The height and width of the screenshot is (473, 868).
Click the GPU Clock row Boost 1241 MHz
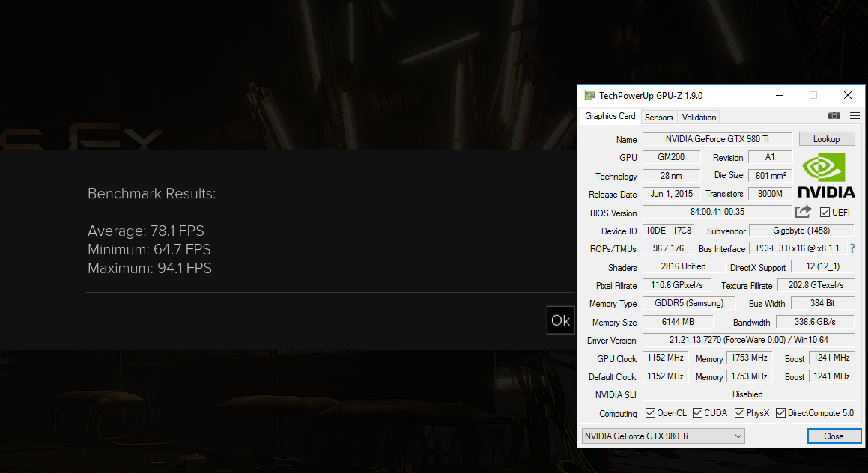click(x=831, y=358)
